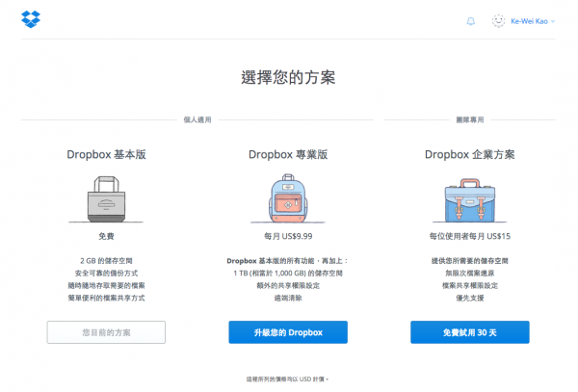Open the Ke-Wei Kao account link
This screenshot has width=578, height=392.
point(529,21)
